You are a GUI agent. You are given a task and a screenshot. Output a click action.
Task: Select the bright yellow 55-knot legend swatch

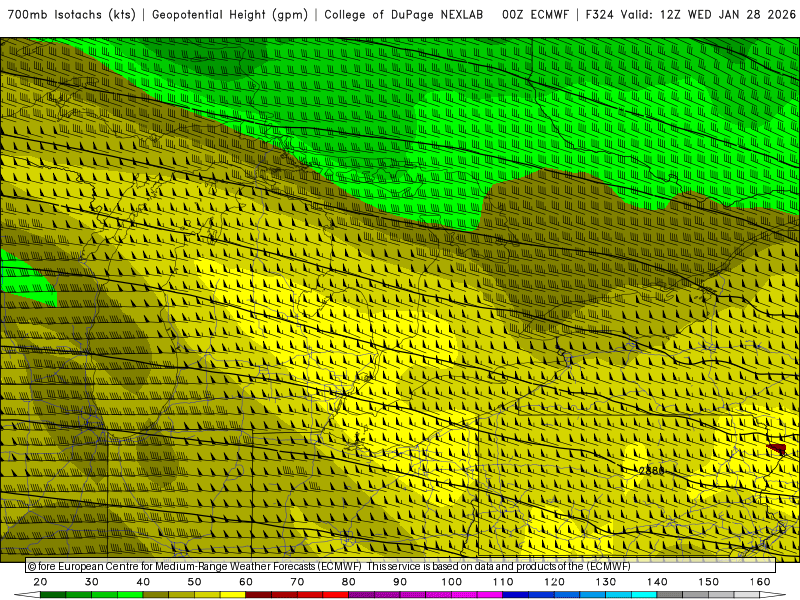tap(233, 595)
